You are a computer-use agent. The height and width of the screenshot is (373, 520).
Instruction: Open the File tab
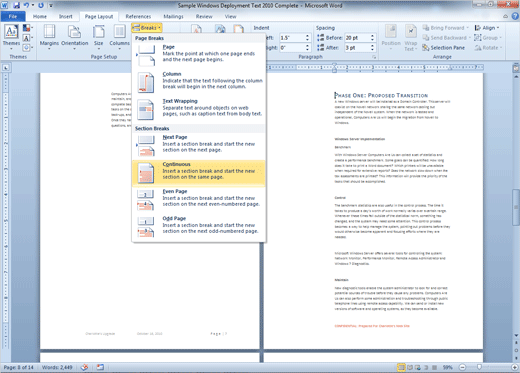tap(13, 16)
